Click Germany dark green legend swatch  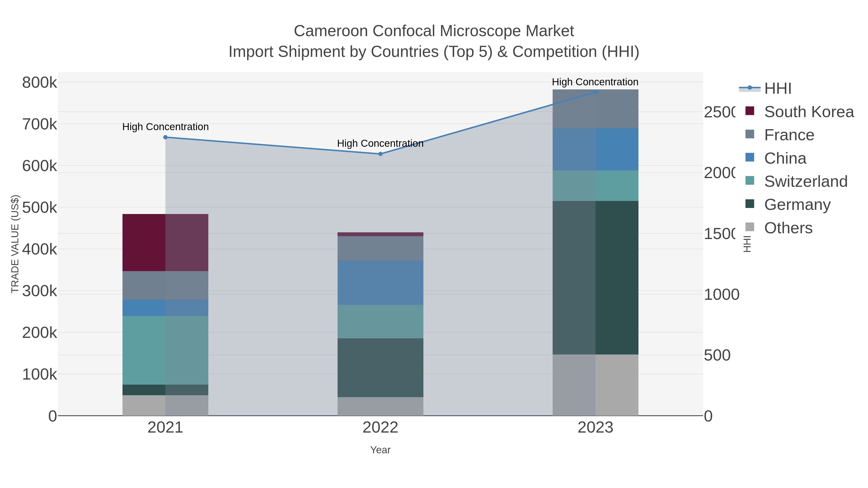(x=750, y=203)
